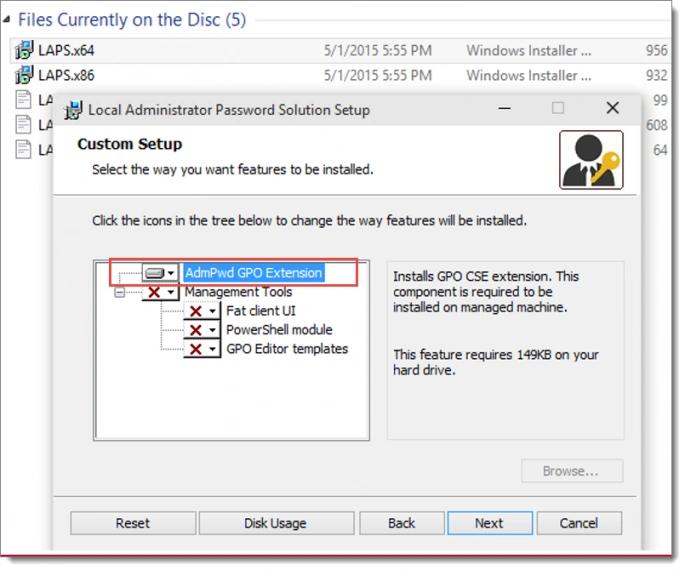
Task: Go Back to previous setup step
Action: click(x=402, y=524)
